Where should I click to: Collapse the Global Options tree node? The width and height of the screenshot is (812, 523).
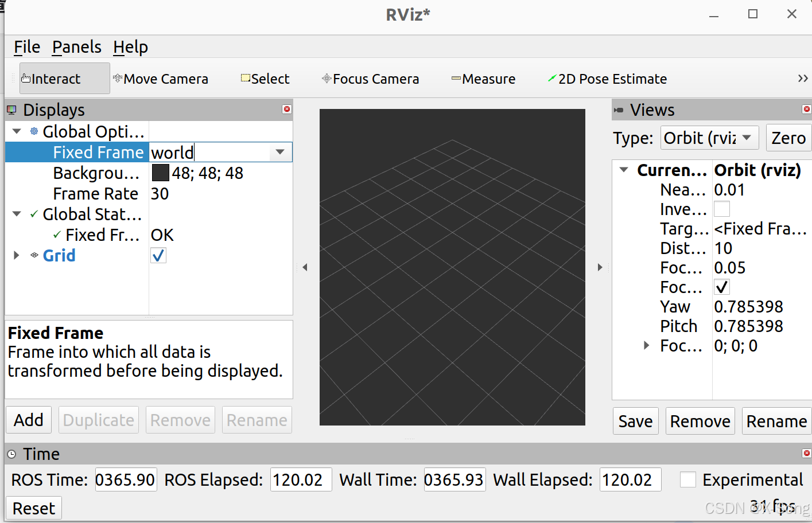click(17, 131)
